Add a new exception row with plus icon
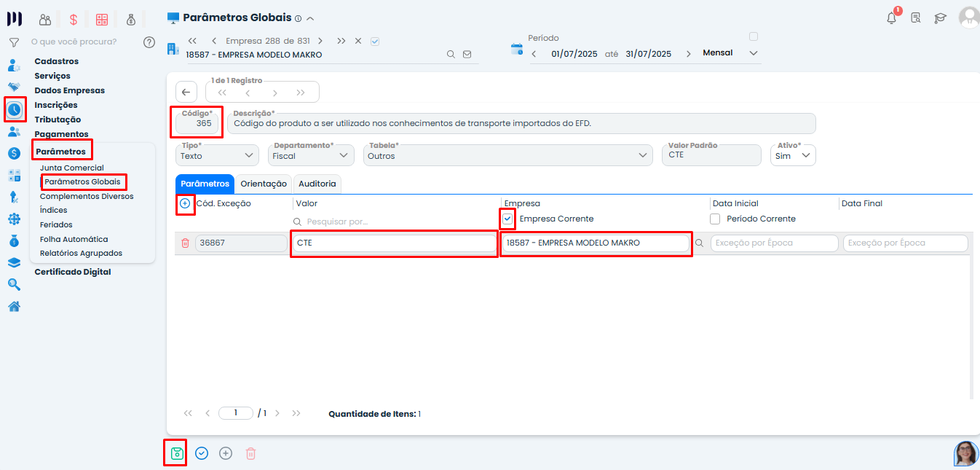980x470 pixels. 185,203
